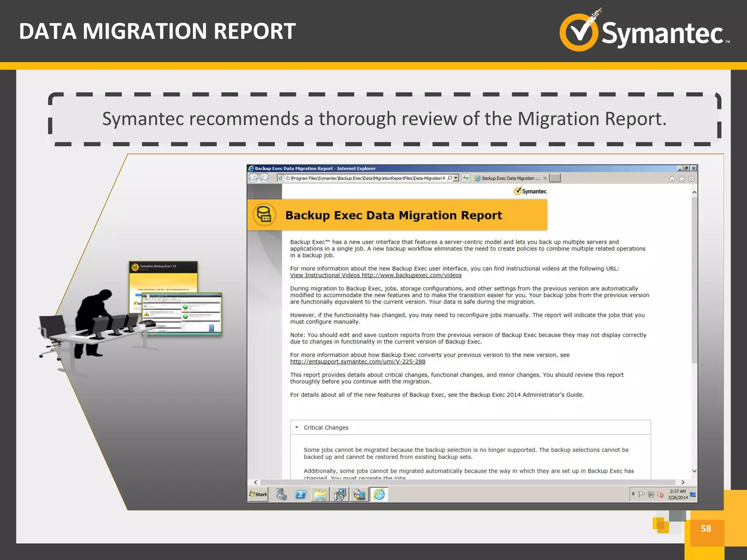Screen dimensions: 747x560
Task: Open Server Manager from the taskbar
Action: coord(281,494)
